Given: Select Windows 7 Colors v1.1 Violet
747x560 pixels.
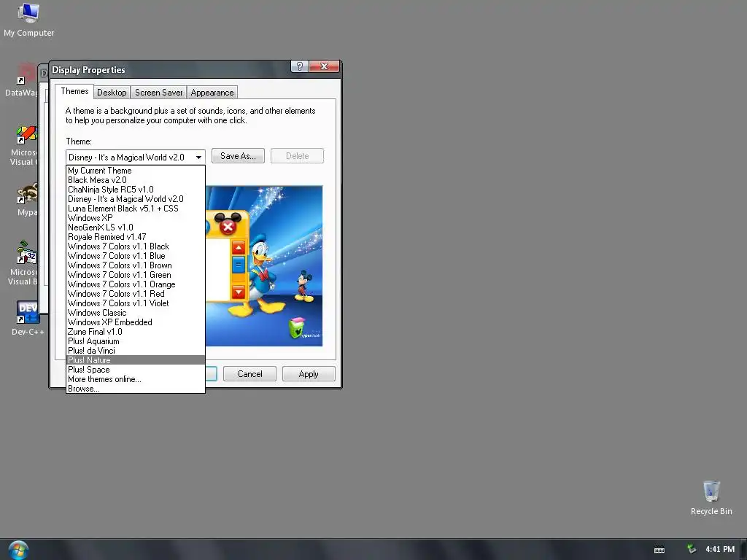Looking at the screenshot, I should 135,303.
